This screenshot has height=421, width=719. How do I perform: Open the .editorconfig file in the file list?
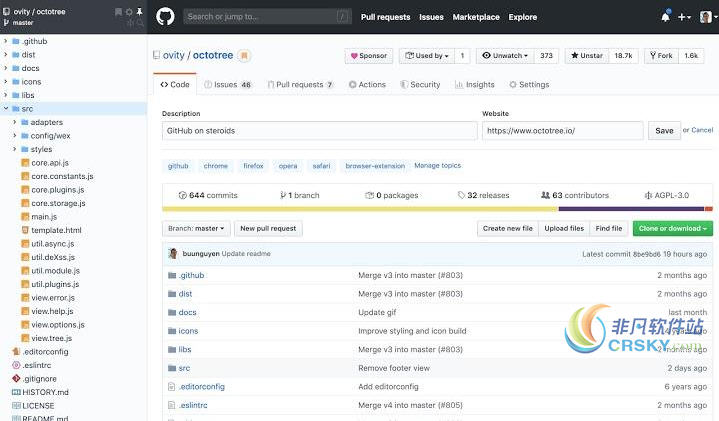(x=201, y=387)
